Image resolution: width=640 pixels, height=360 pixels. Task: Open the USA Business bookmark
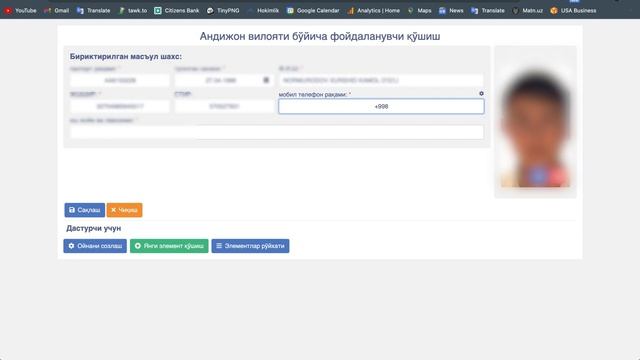coord(573,11)
